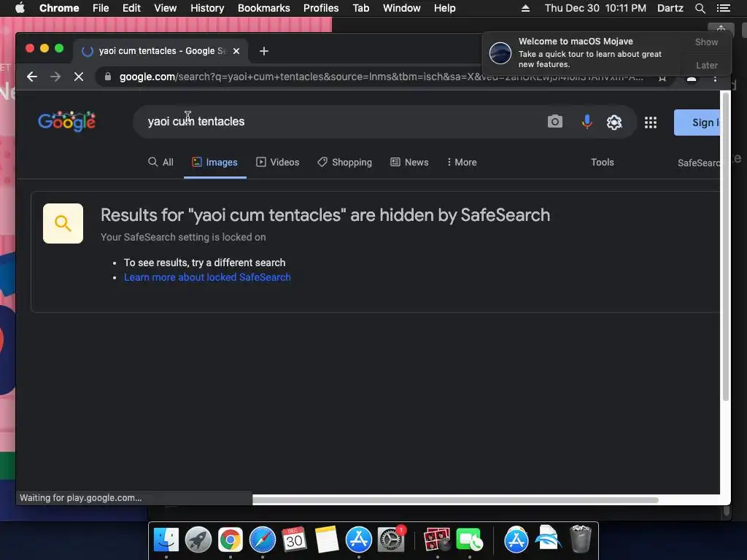
Task: Click the horizontal page scrollbar
Action: click(x=455, y=500)
